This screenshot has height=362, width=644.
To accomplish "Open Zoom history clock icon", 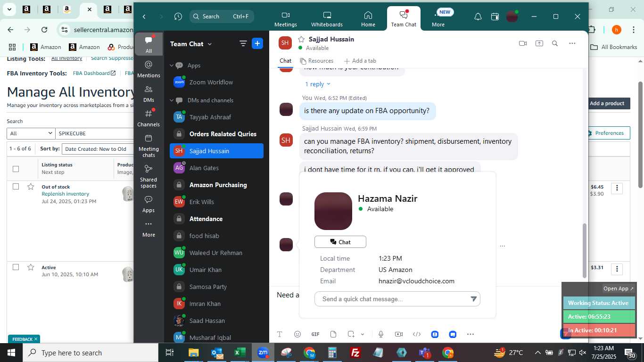I will pos(178,16).
